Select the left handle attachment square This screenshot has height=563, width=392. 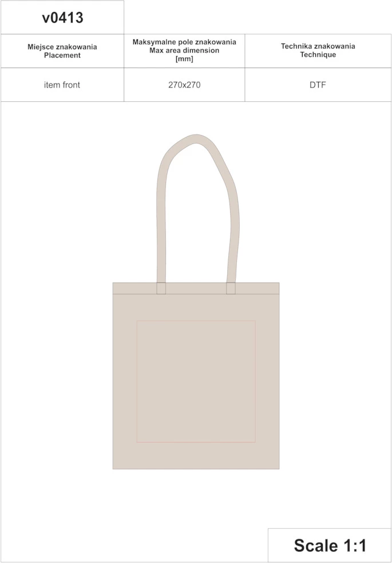coord(161,288)
